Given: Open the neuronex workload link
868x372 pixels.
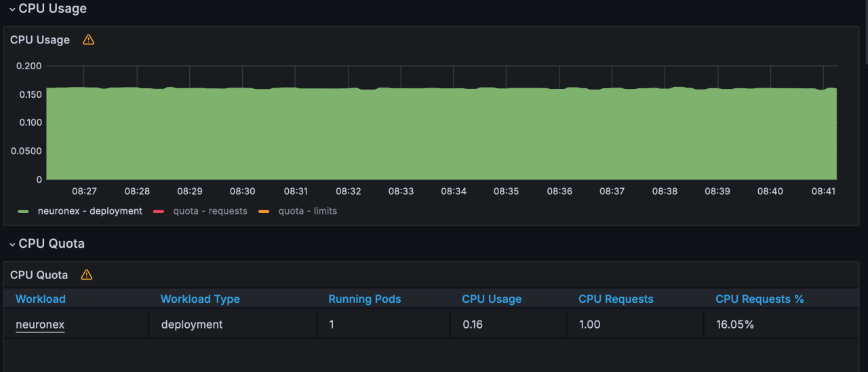Looking at the screenshot, I should coord(40,324).
